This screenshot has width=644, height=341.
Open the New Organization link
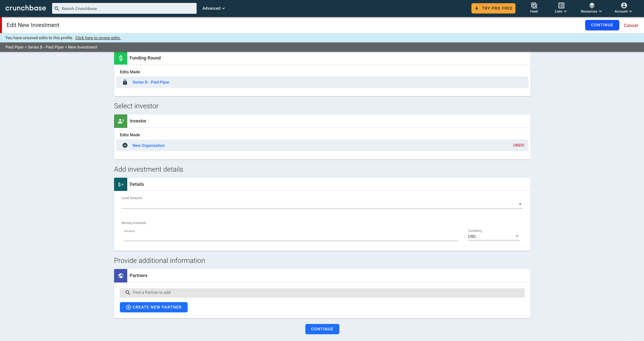tap(148, 146)
